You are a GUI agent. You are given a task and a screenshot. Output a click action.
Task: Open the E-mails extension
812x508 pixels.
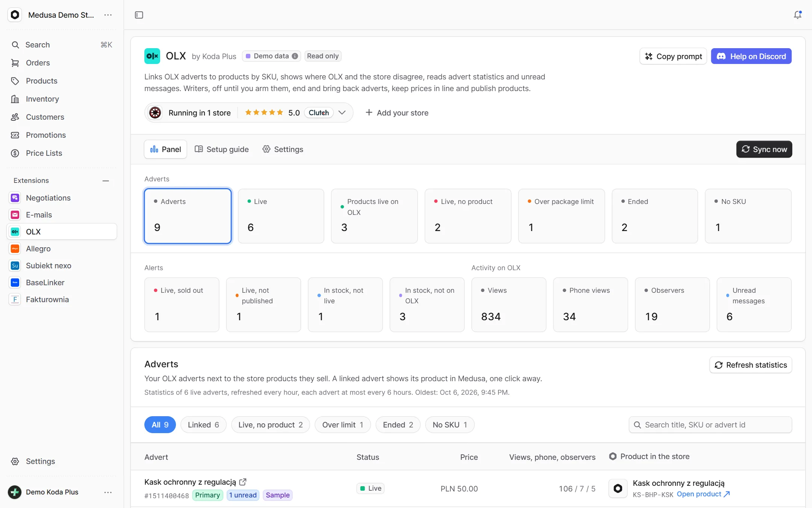tap(62, 215)
